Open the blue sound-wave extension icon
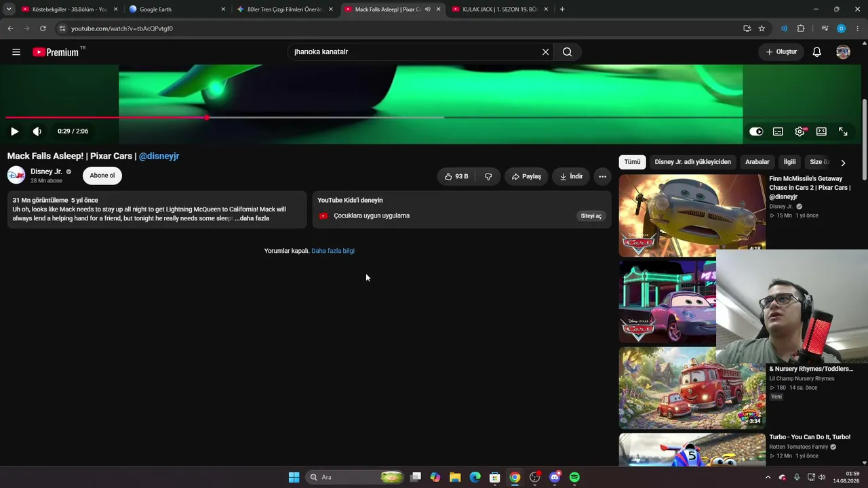The height and width of the screenshot is (488, 868). [x=784, y=28]
